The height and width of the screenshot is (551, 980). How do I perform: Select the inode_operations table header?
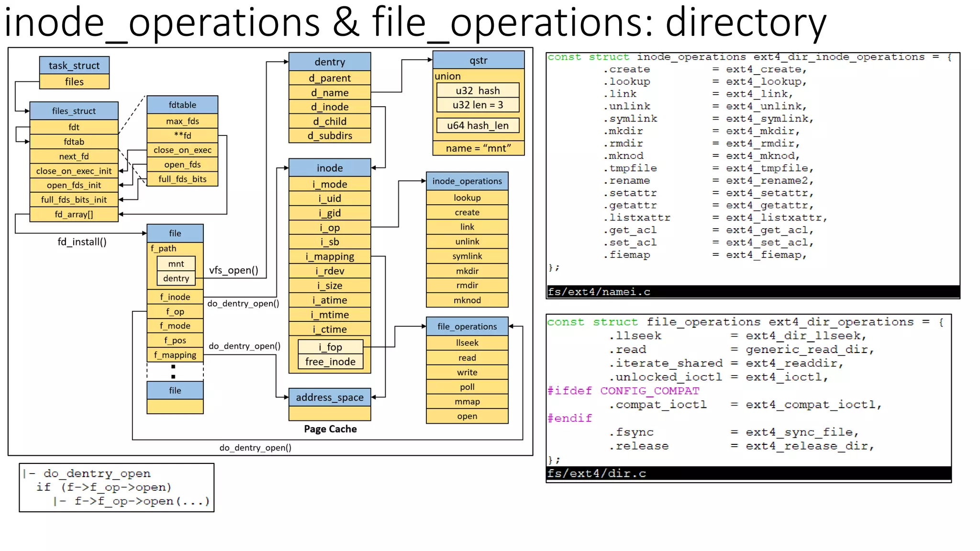click(x=467, y=181)
